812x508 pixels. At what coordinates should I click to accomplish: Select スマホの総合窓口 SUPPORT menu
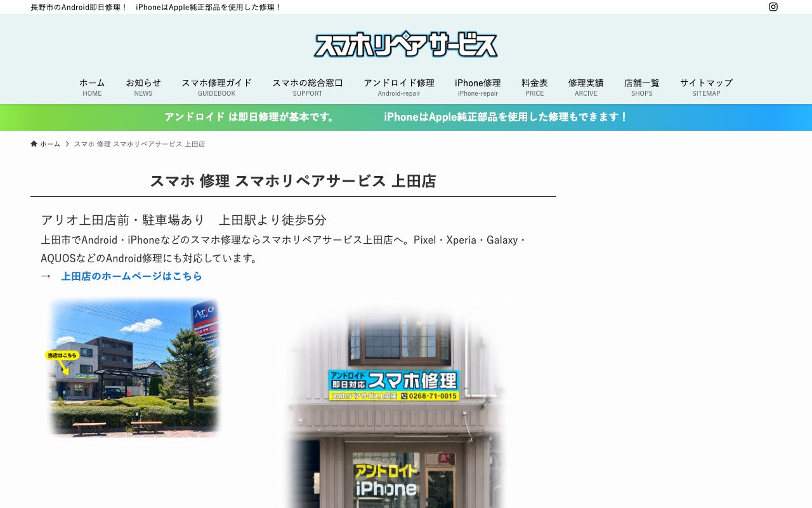coord(308,87)
